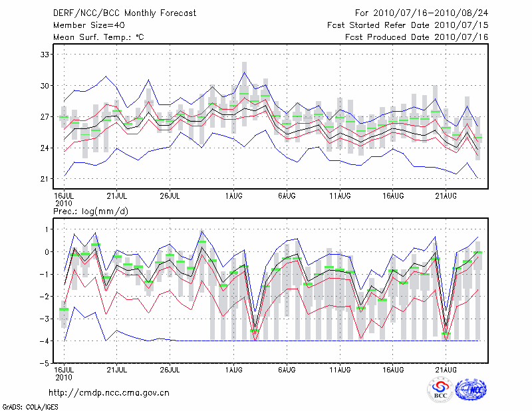Click 26JUL tick under the precipitation chart
Image resolution: width=532 pixels, height=411 pixels.
170,369
